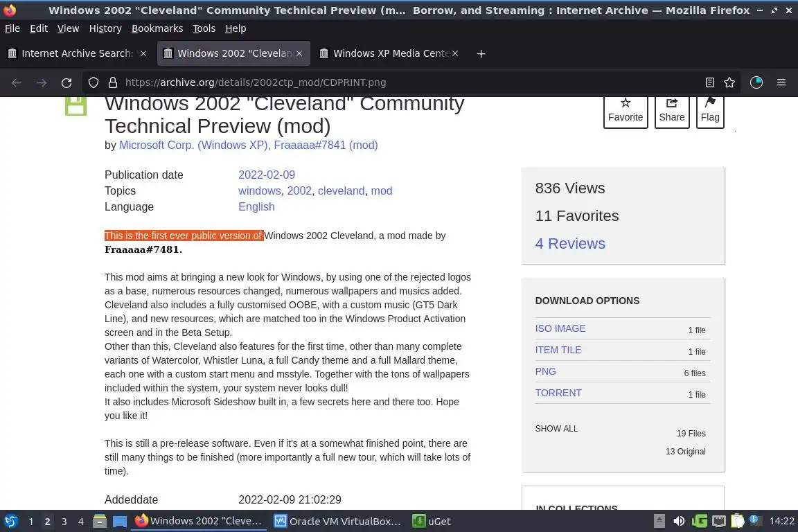The height and width of the screenshot is (532, 798).
Task: Close the Windows 2002 Cleveland tab
Action: (x=299, y=53)
